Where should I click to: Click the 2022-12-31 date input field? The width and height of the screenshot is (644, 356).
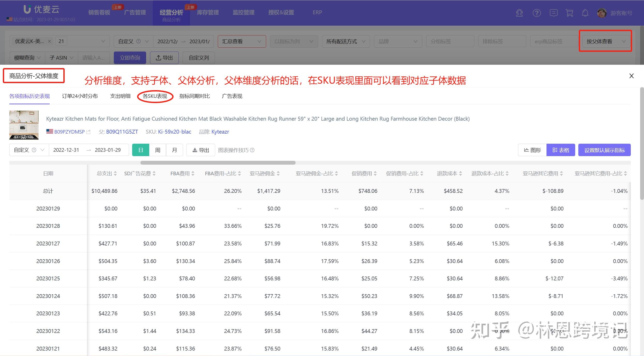(66, 150)
